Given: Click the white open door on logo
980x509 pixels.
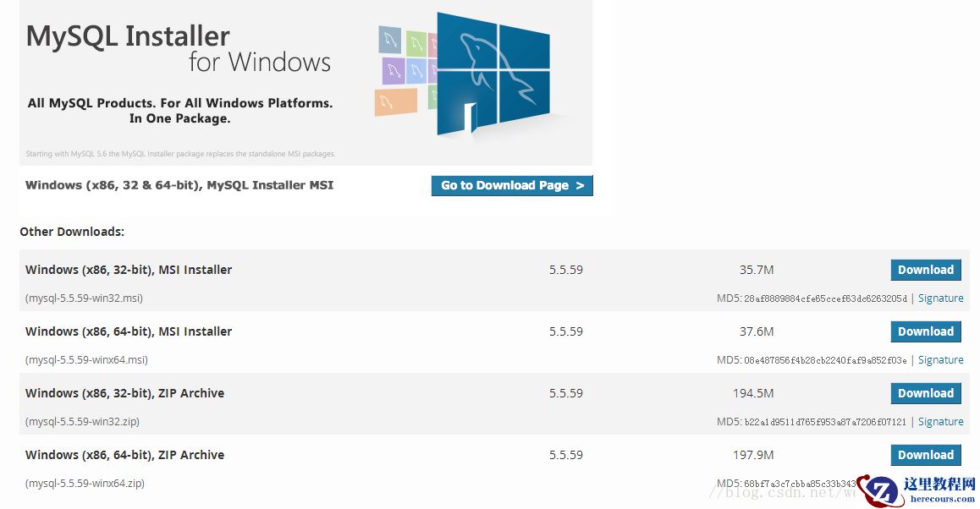Looking at the screenshot, I should click(469, 117).
